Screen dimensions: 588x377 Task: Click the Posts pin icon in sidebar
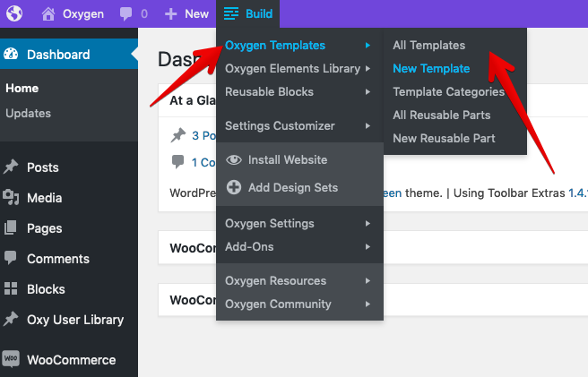(11, 167)
